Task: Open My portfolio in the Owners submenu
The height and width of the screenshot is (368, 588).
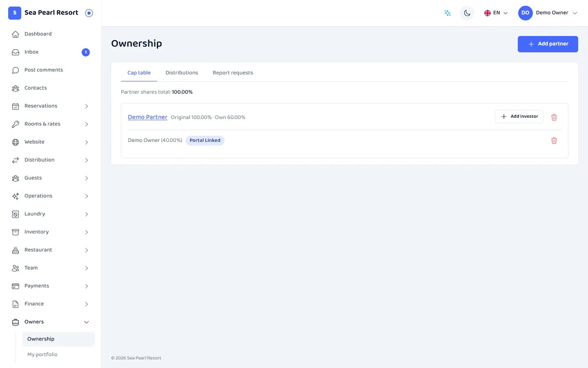Action: coord(58,355)
